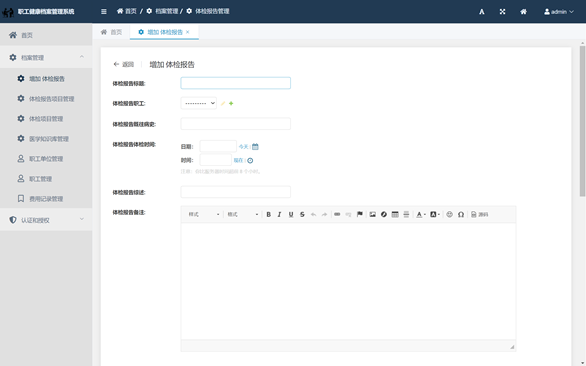586x366 pixels.
Task: Apply italic formatting in the editor
Action: (x=280, y=214)
